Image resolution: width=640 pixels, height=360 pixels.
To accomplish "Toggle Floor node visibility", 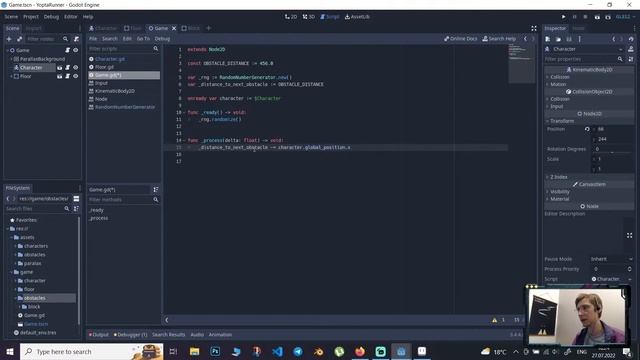I will [76, 76].
